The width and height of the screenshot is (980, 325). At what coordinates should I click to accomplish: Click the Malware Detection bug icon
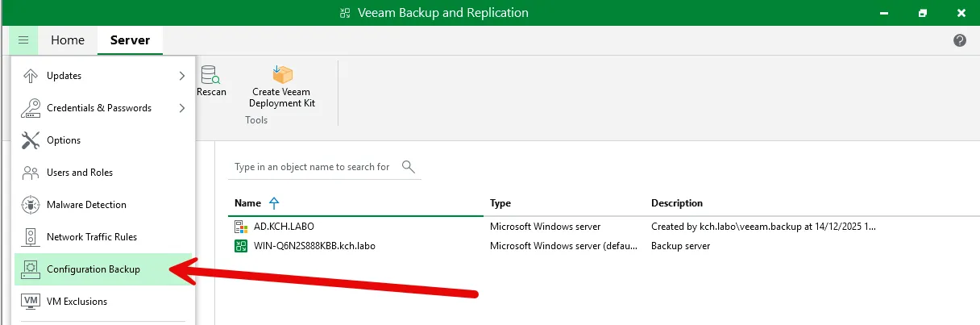[x=31, y=205]
